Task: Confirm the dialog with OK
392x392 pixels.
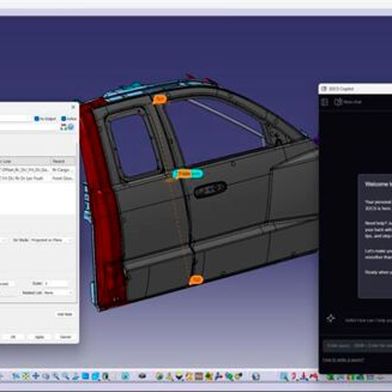Action: pyautogui.click(x=13, y=337)
